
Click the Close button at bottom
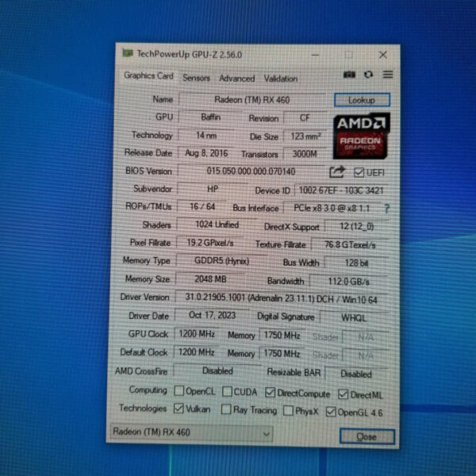tap(367, 437)
